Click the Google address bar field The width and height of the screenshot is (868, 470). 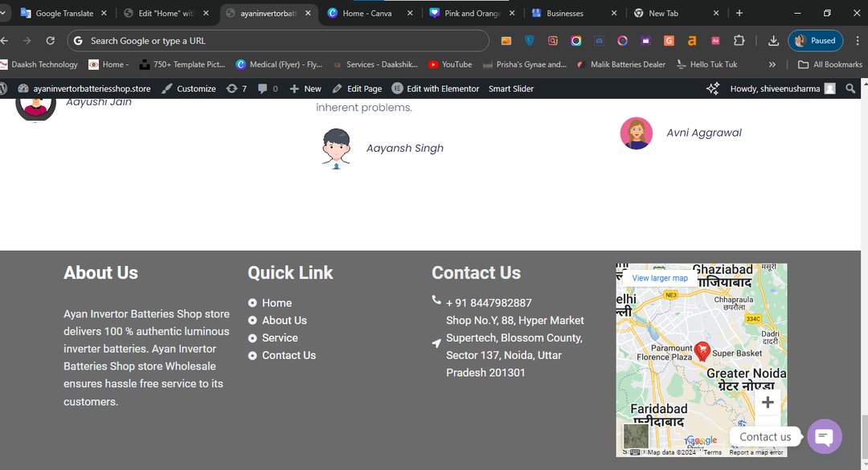[x=281, y=41]
